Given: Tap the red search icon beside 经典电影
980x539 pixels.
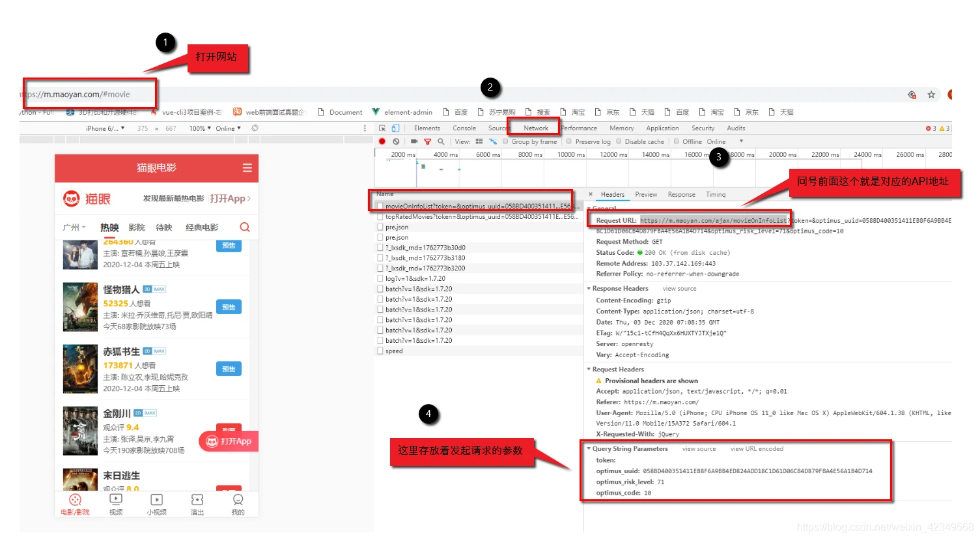Looking at the screenshot, I should tap(245, 227).
